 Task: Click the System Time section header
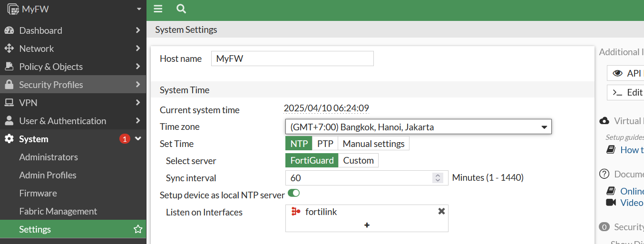[372, 90]
